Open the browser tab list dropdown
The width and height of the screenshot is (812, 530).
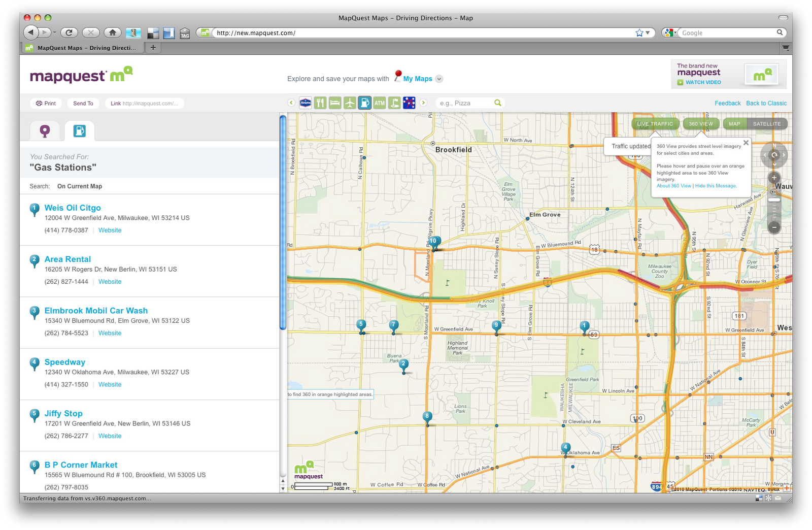tap(786, 48)
